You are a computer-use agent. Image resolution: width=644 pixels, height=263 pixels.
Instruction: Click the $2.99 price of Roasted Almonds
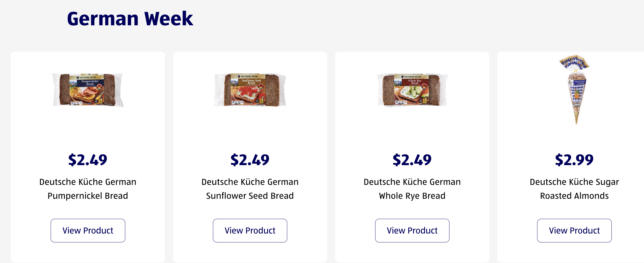pyautogui.click(x=574, y=160)
